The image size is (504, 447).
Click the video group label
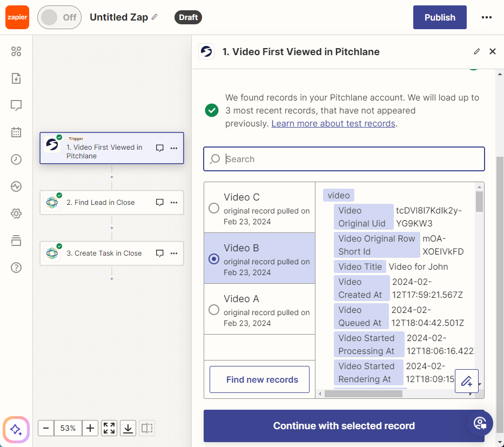pos(339,195)
